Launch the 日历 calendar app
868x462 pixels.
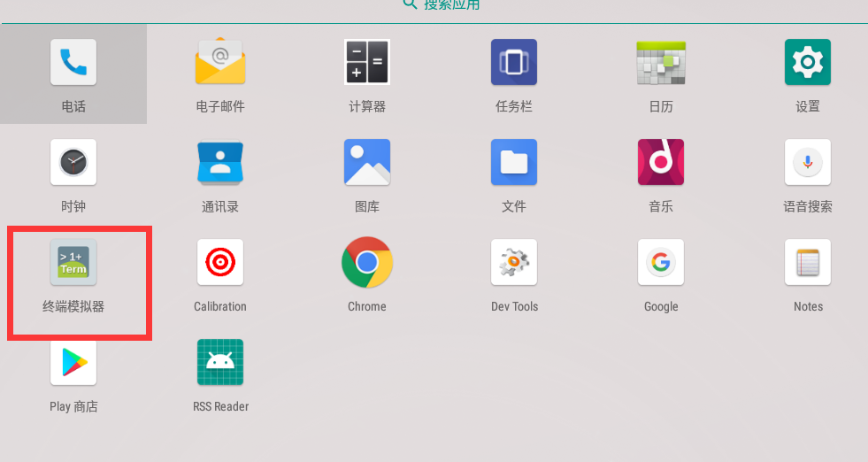(x=661, y=63)
